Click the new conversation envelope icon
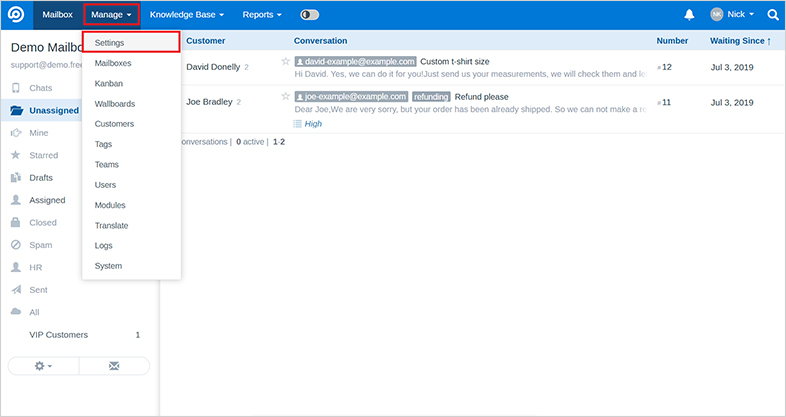Image resolution: width=786 pixels, height=417 pixels. (x=114, y=367)
